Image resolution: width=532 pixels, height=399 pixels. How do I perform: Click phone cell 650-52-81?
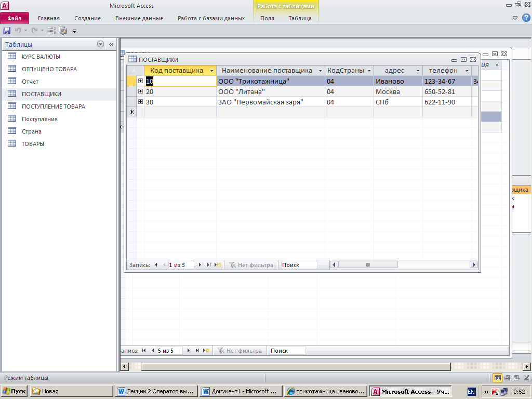[x=447, y=91]
